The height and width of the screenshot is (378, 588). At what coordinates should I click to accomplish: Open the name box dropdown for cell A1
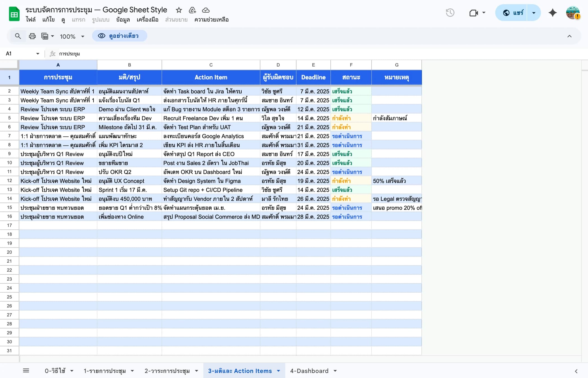(x=38, y=53)
